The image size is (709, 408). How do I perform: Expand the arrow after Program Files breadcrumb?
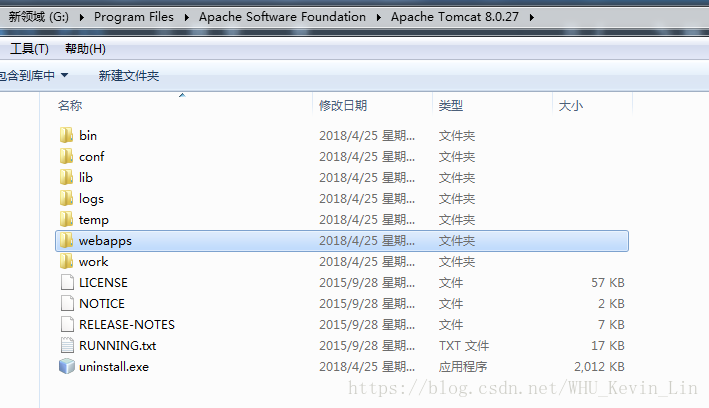(185, 17)
